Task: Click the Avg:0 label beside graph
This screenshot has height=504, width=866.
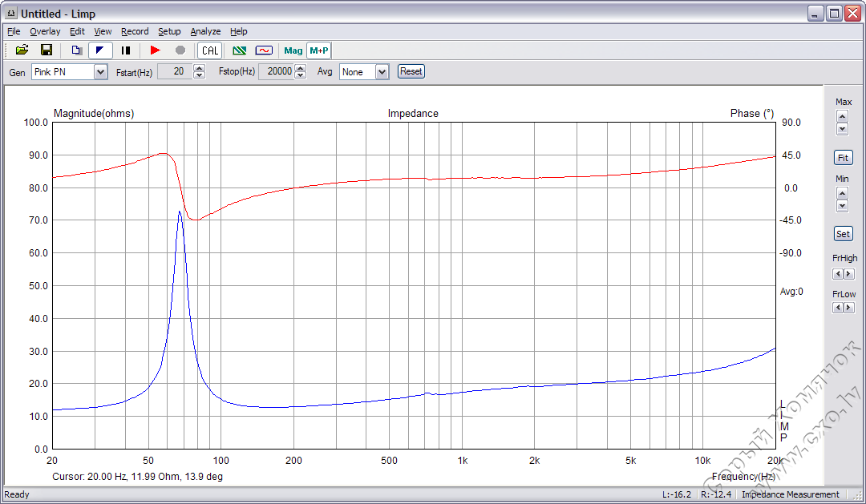Action: click(791, 292)
